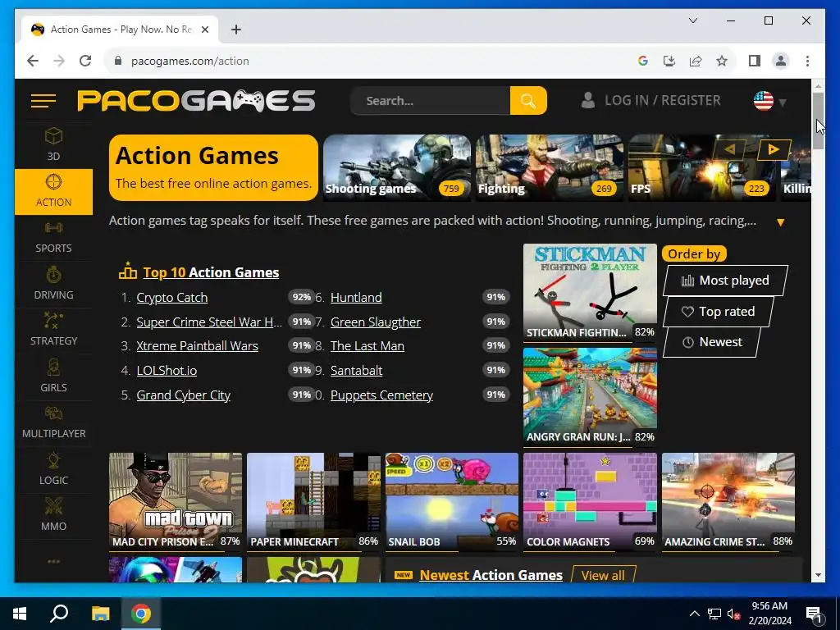This screenshot has height=630, width=840.
Task: Open Angry Gran Run game thumbnail
Action: pyautogui.click(x=590, y=396)
